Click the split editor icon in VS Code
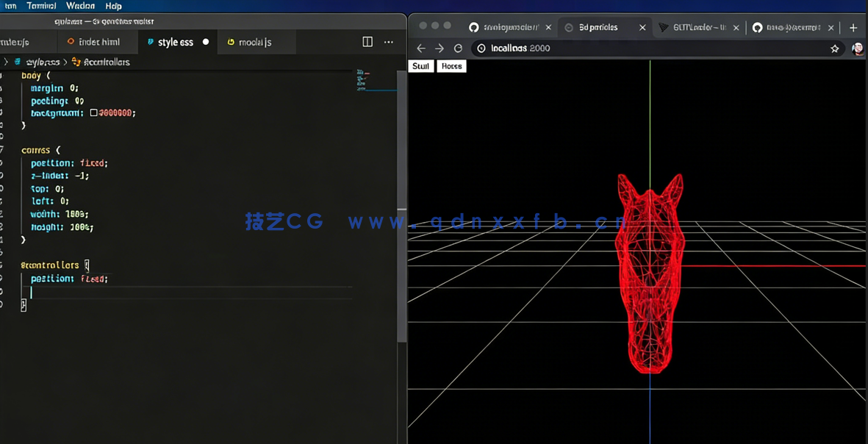This screenshot has height=444, width=868. (x=367, y=42)
